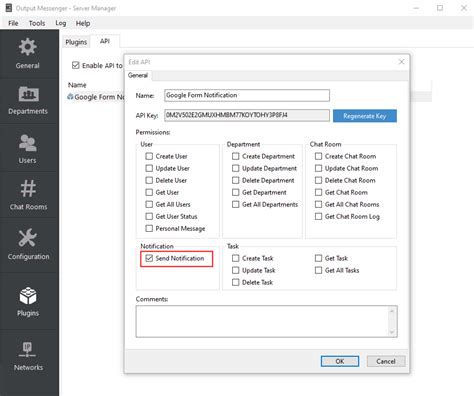Click the Cancel button
The height and width of the screenshot is (396, 474).
(386, 361)
